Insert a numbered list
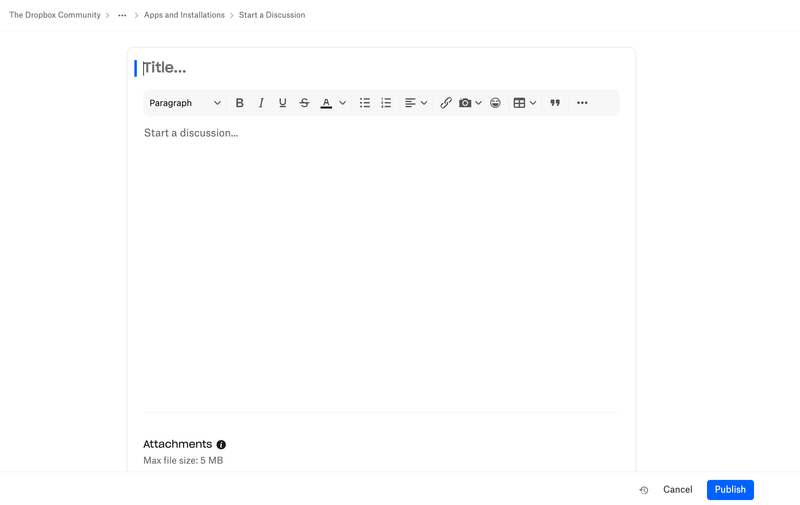This screenshot has height=505, width=800. pyautogui.click(x=386, y=103)
